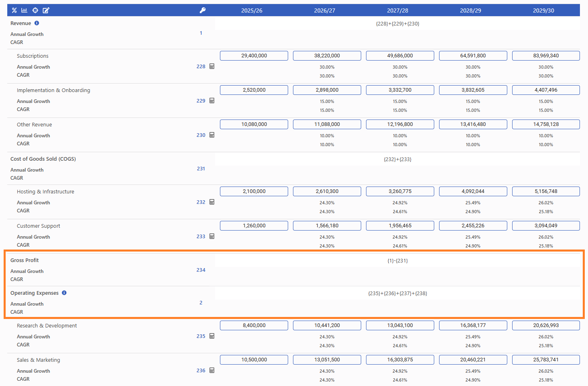Click row key link 228
The image size is (588, 386).
click(201, 67)
